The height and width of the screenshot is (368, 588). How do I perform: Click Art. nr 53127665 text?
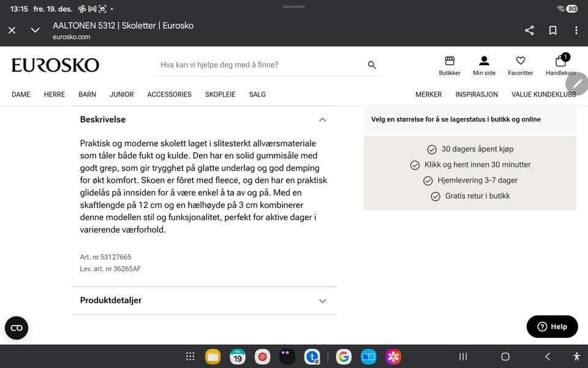(105, 257)
